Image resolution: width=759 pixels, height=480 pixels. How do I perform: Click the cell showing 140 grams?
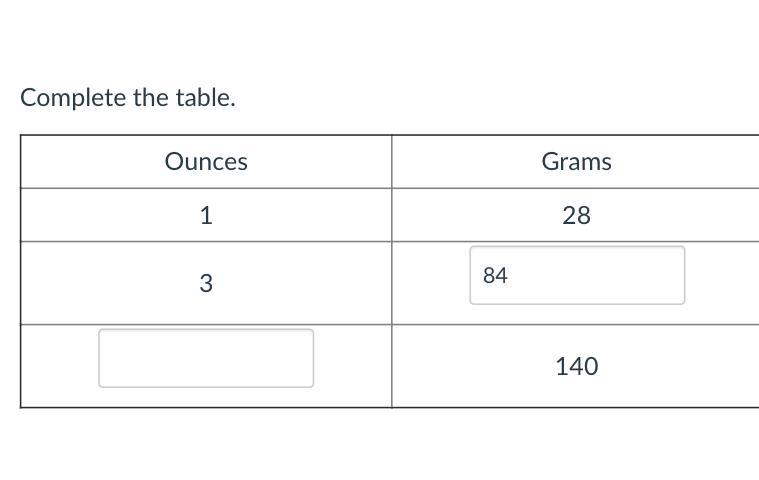(x=576, y=366)
